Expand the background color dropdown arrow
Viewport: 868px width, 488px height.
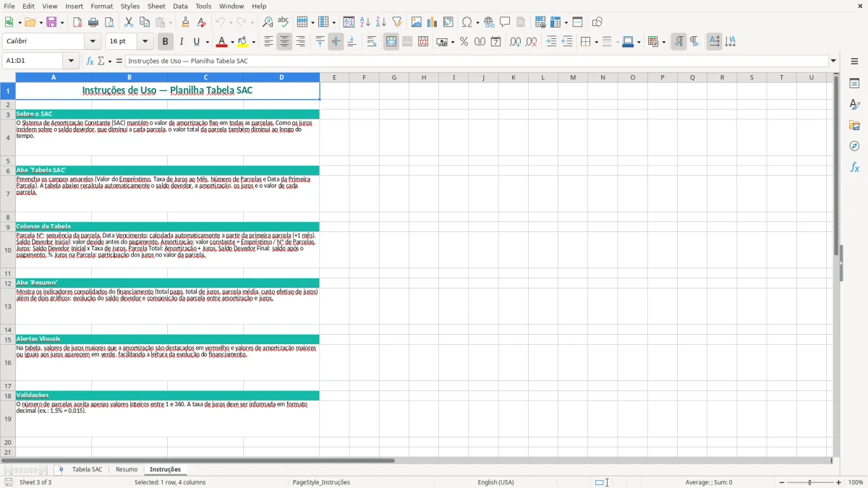tap(253, 42)
